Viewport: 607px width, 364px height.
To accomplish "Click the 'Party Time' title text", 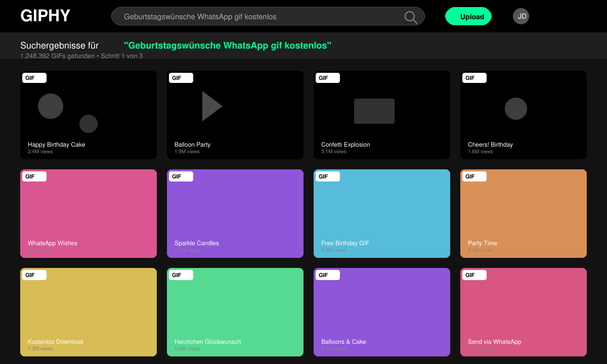I will click(483, 243).
